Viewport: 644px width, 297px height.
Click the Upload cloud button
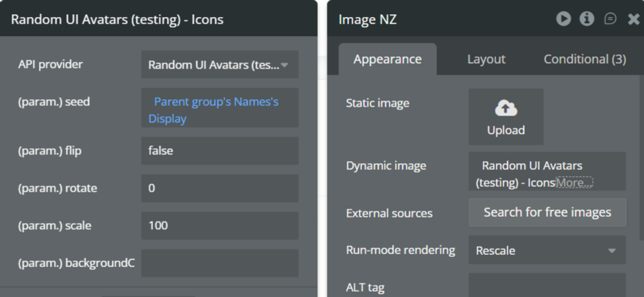pyautogui.click(x=506, y=117)
